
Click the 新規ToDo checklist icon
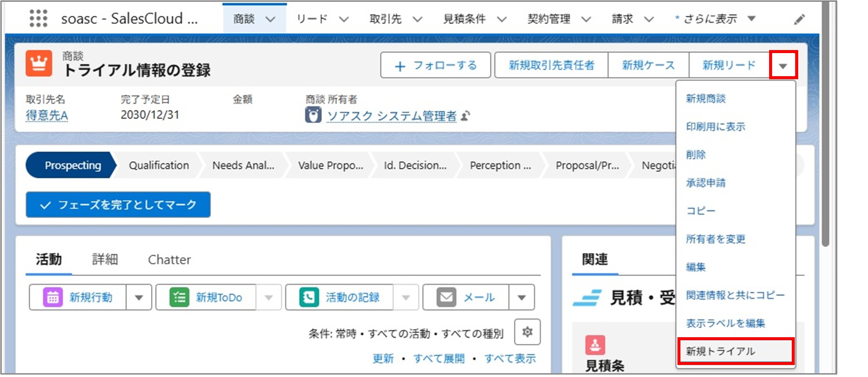[179, 297]
